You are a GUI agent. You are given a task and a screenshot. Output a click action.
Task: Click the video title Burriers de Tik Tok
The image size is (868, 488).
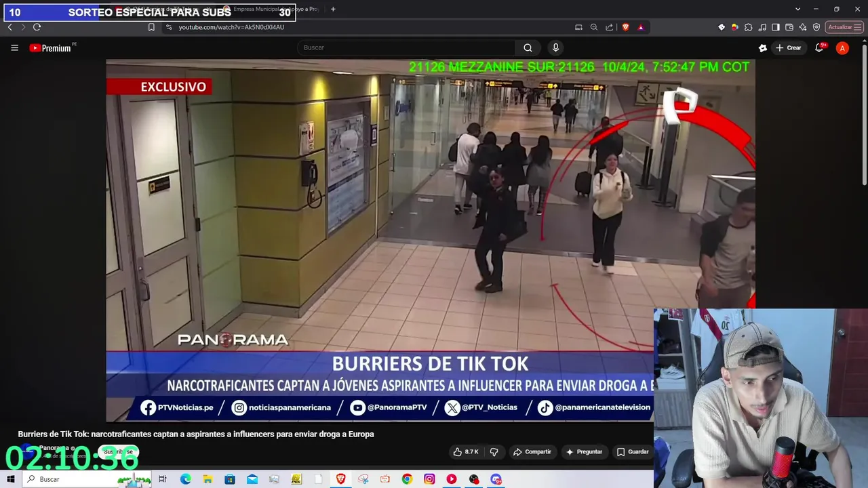click(x=196, y=434)
